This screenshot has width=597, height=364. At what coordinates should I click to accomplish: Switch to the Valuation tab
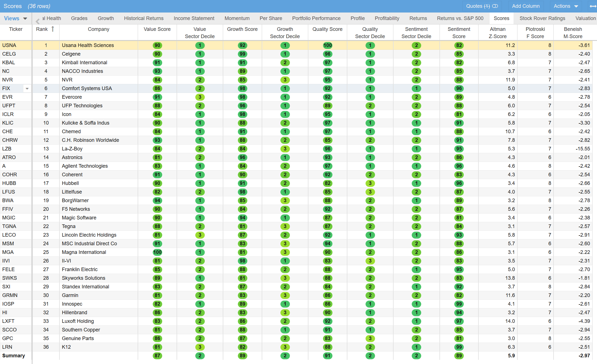[x=585, y=18]
